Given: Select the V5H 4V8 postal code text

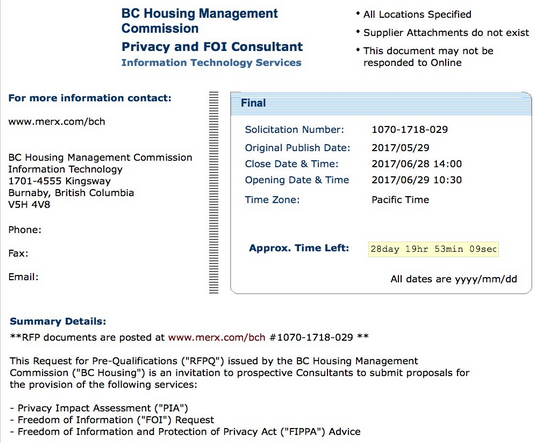Looking at the screenshot, I should click(x=29, y=205).
